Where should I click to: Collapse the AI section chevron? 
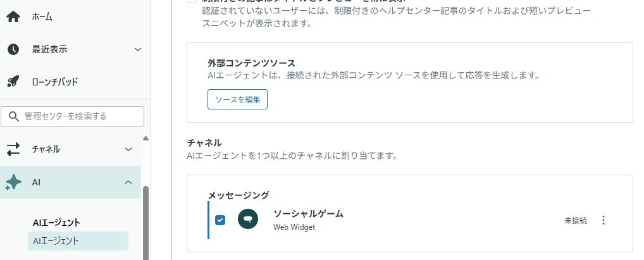click(x=128, y=182)
